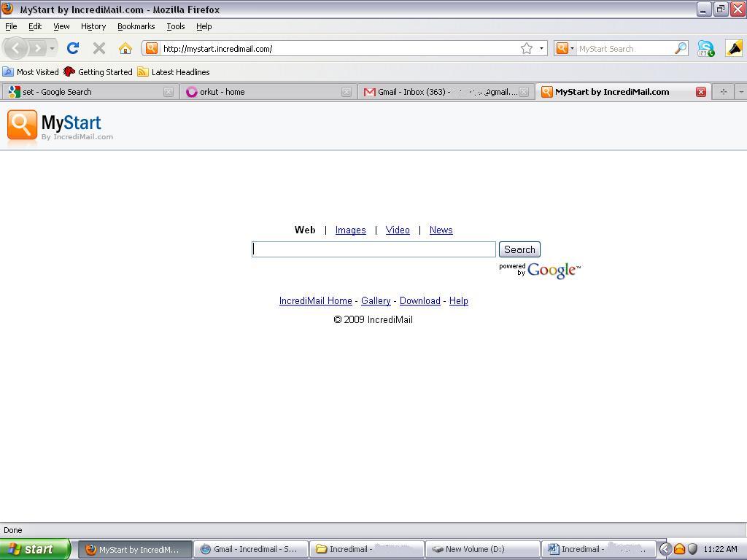Click the Stop loading X icon

pyautogui.click(x=99, y=48)
